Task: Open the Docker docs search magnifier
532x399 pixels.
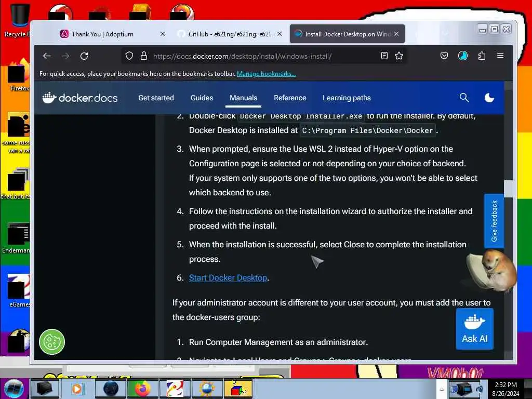Action: [x=464, y=98]
